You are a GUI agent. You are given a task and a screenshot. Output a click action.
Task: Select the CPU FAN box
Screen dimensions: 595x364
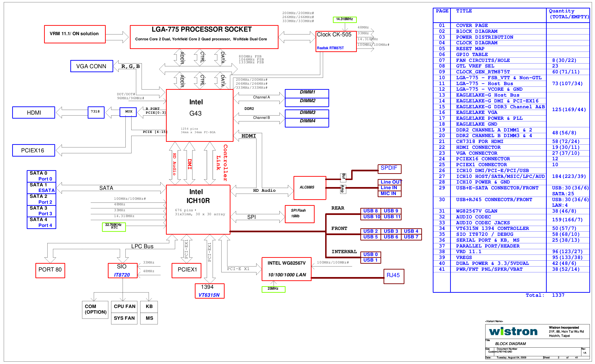coord(124,307)
